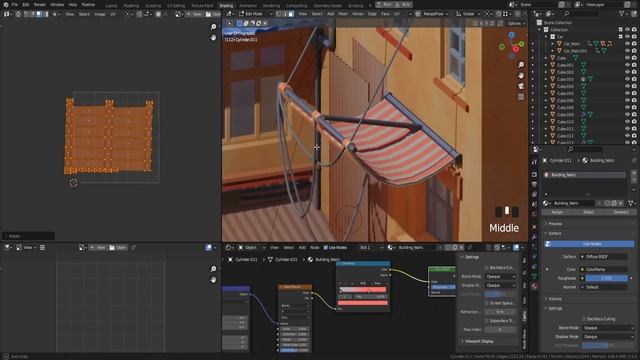
Task: Click the Use Nodes button in Surface panel
Action: click(x=590, y=244)
